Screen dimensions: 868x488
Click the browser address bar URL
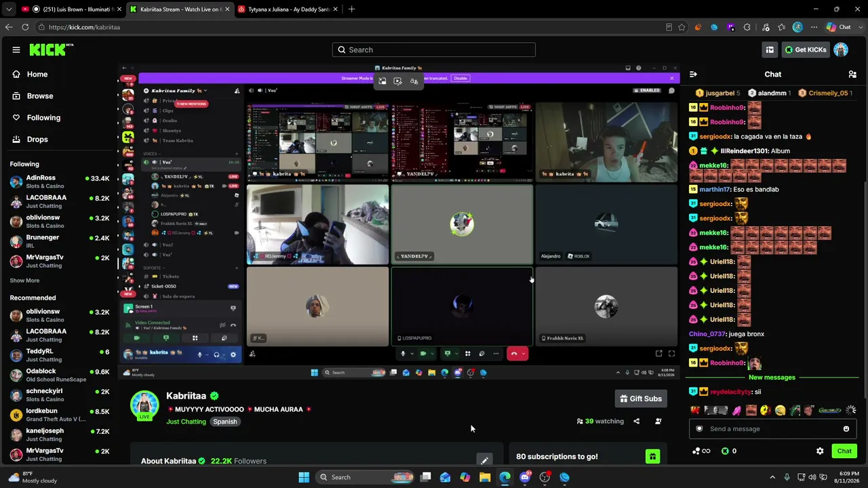[x=84, y=27]
